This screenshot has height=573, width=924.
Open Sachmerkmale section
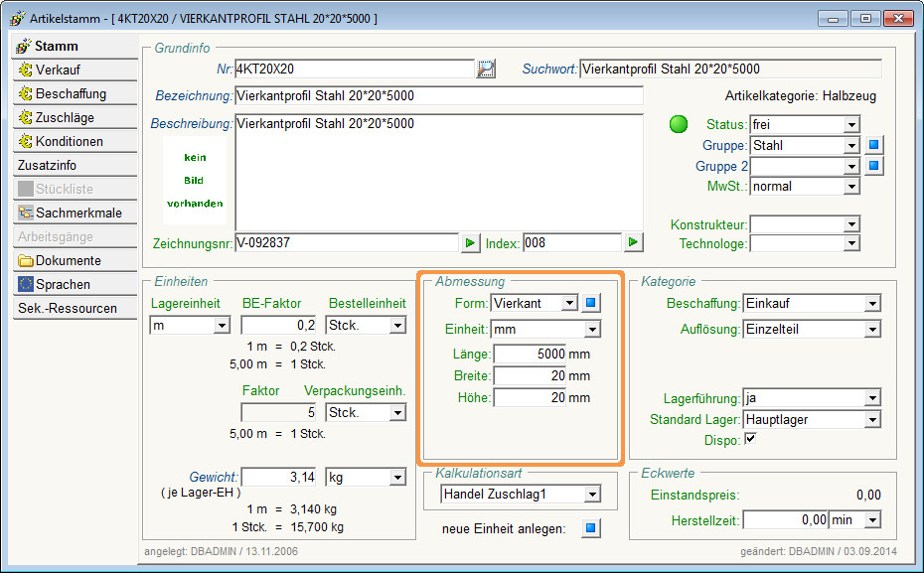pos(75,213)
